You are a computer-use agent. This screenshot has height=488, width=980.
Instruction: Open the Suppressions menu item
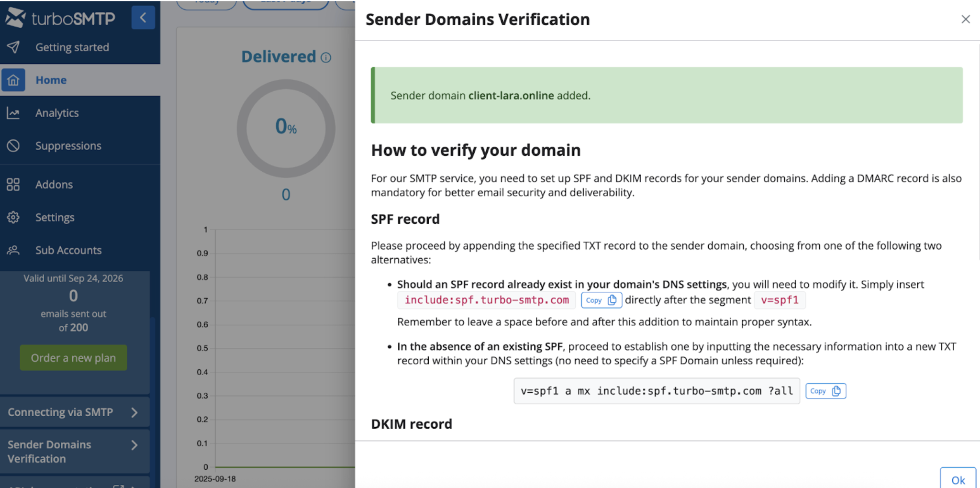[x=68, y=146]
